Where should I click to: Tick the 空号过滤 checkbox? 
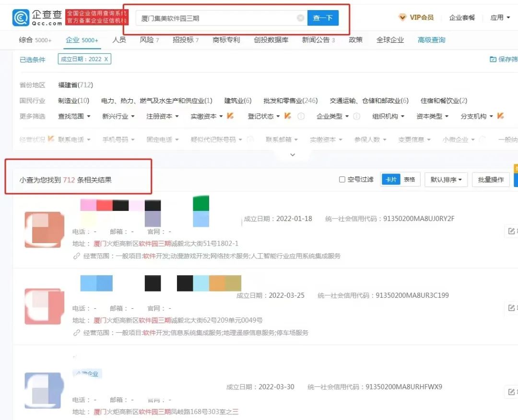pyautogui.click(x=342, y=179)
